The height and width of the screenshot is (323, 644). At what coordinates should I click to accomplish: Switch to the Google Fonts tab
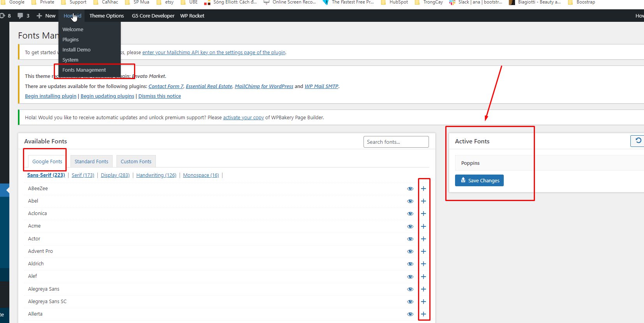[47, 161]
